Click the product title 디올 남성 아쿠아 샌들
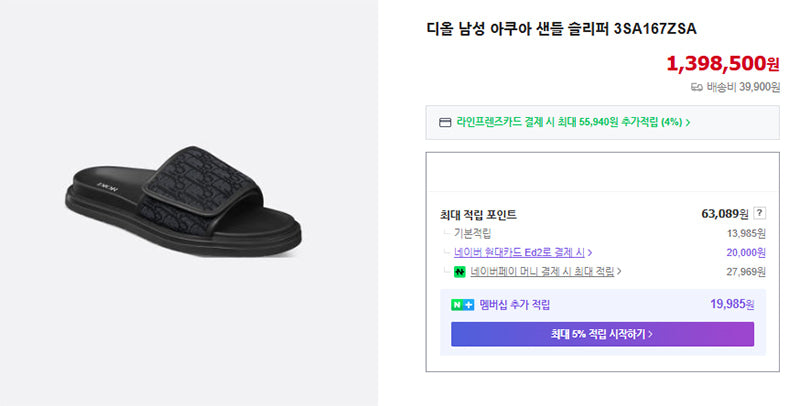The width and height of the screenshot is (800, 406). [561, 29]
